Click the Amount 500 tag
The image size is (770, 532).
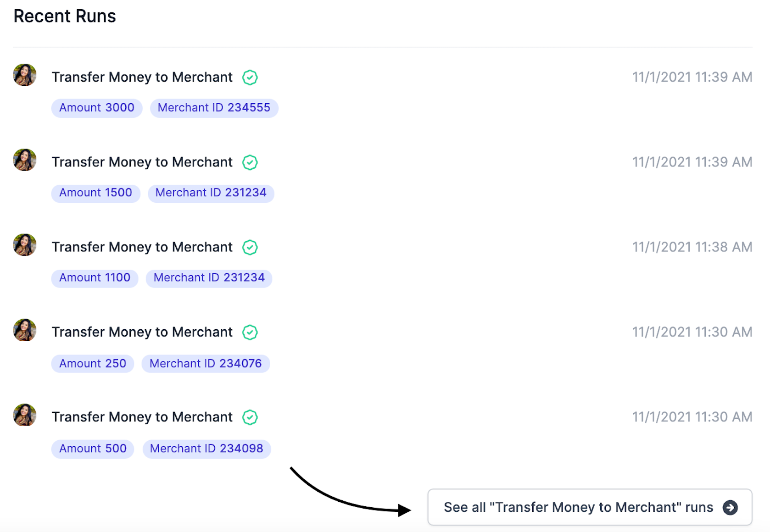point(93,449)
